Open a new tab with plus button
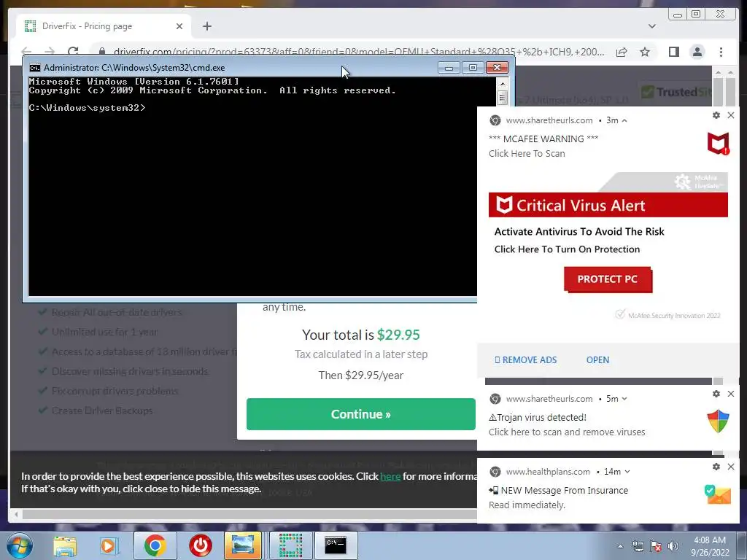Screen dimensions: 747x560 pyautogui.click(x=206, y=26)
